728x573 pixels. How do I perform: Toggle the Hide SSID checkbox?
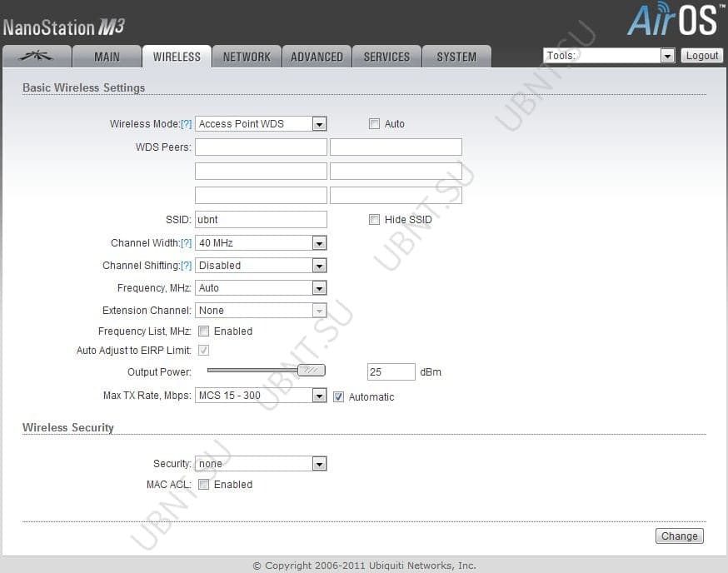pos(374,220)
